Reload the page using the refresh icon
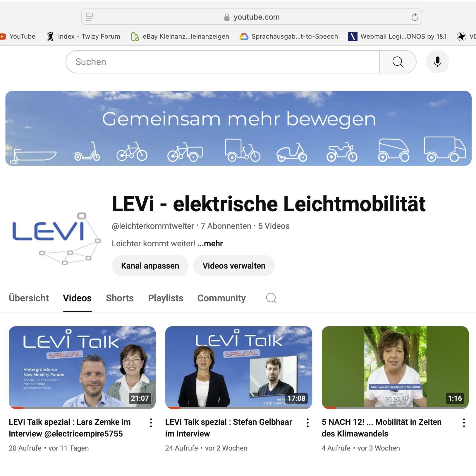476x476 pixels. click(x=415, y=17)
